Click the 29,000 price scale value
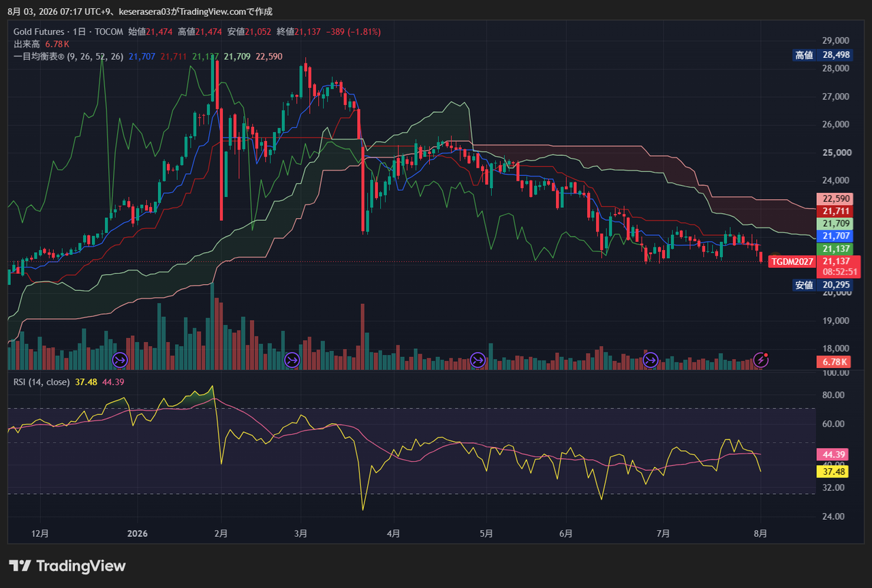The image size is (872, 588). [x=836, y=41]
